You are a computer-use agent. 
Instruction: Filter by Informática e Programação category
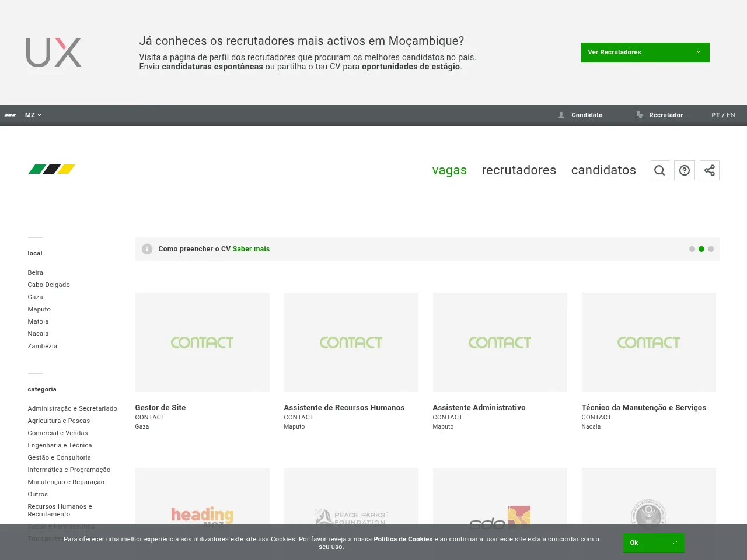pos(69,470)
